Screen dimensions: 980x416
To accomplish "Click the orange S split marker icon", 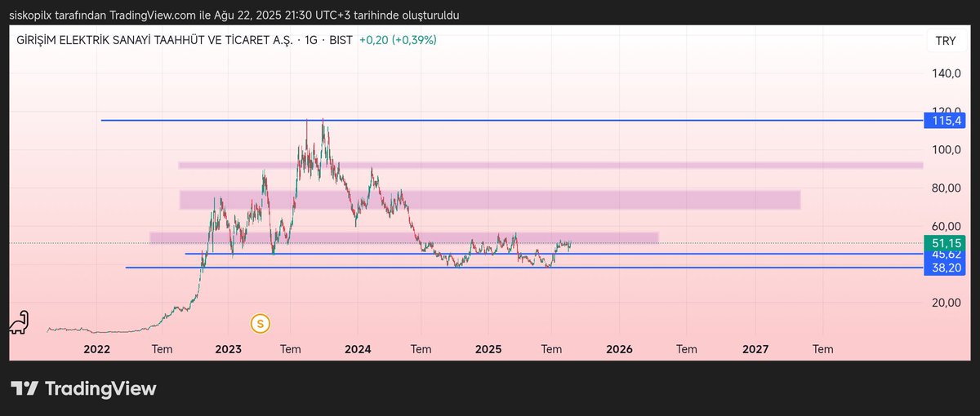I will pyautogui.click(x=261, y=323).
